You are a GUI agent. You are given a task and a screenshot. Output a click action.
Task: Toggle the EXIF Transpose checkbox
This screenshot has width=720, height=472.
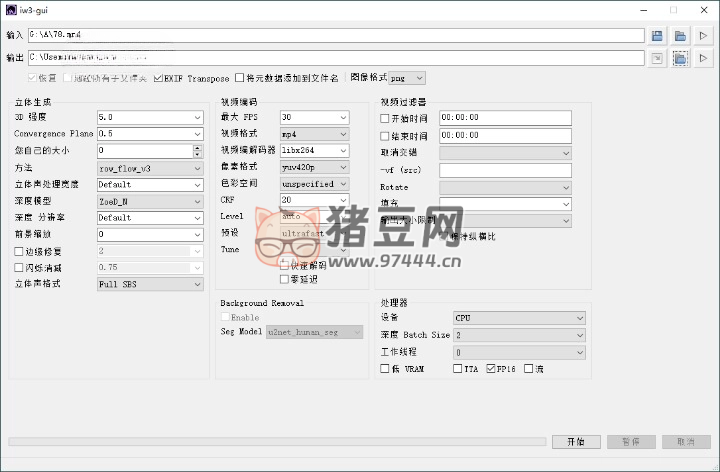tap(158, 78)
